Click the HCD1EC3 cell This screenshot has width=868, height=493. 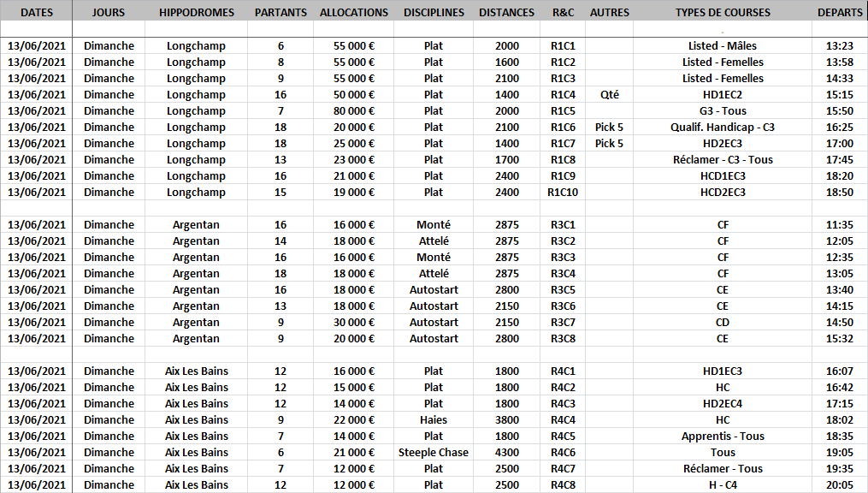click(723, 176)
